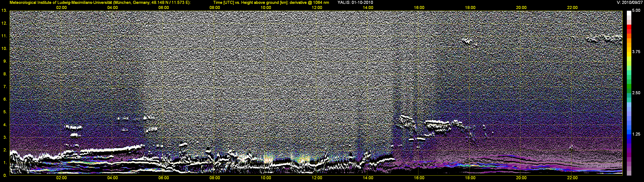This screenshot has height=182, width=644.
Task: Click the 'Meteorological Institute of Ludwig-Maximilians-Universität' title text
Action: click(x=61, y=3)
